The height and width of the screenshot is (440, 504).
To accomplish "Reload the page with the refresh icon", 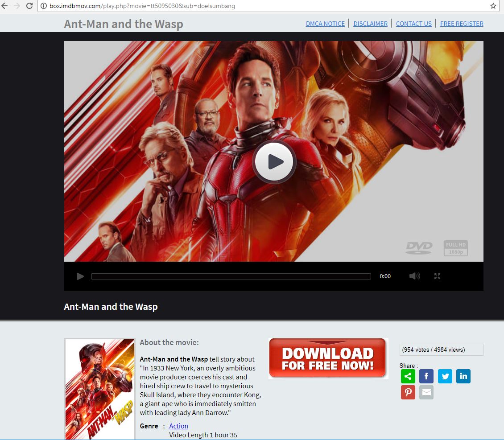I will tap(29, 6).
